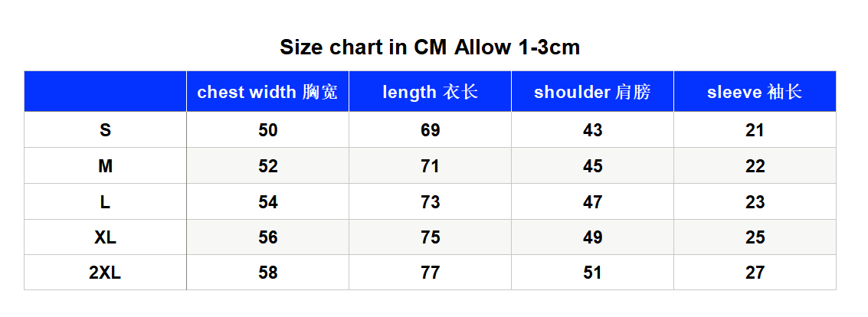This screenshot has height=317, width=868.
Task: Select the S size row label
Action: click(x=105, y=130)
